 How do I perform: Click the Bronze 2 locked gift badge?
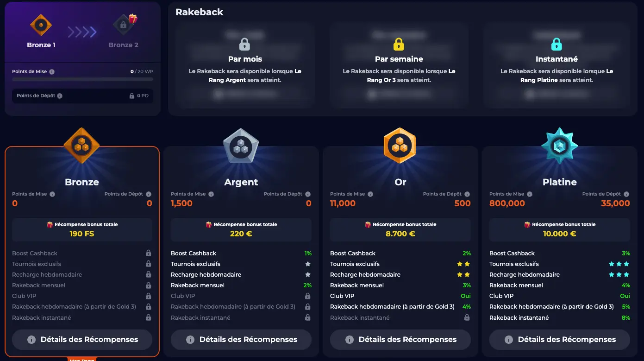pos(124,25)
